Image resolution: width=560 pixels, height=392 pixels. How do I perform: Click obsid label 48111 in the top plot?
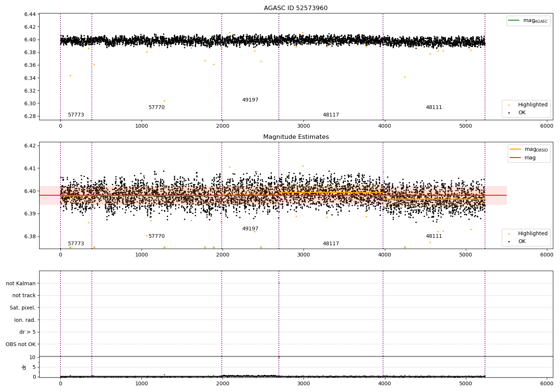pos(434,108)
